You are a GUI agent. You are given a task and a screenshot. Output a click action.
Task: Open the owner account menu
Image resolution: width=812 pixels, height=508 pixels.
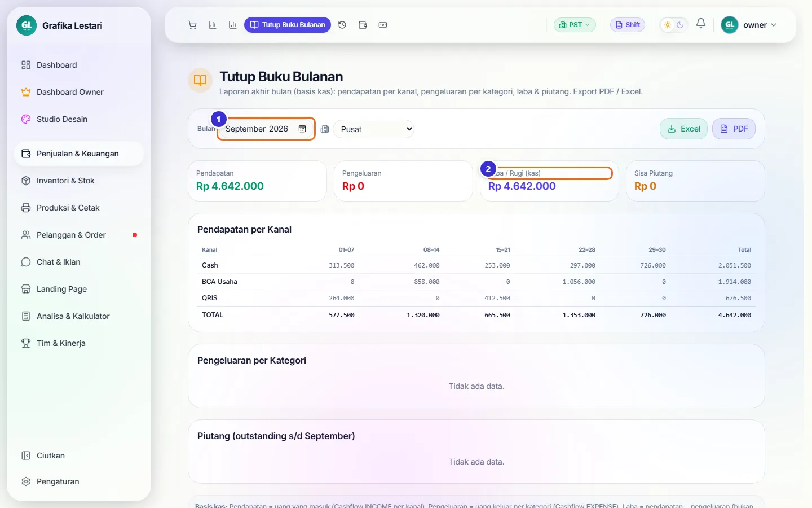click(749, 25)
